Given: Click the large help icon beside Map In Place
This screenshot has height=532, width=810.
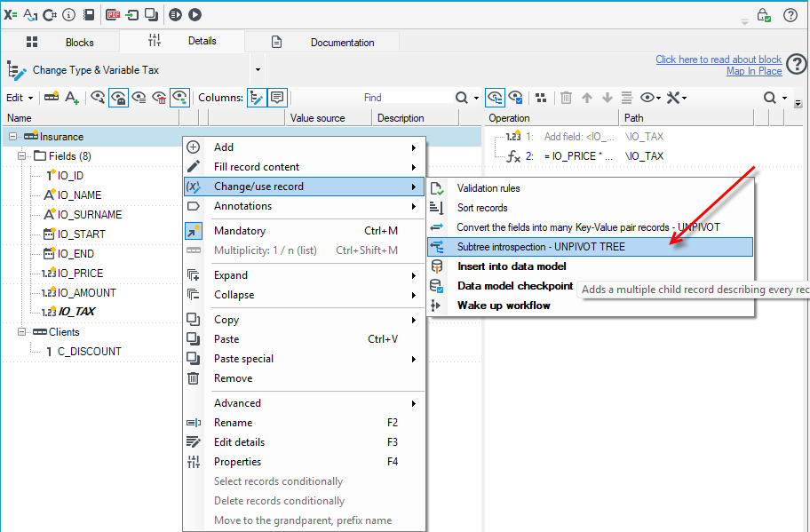Looking at the screenshot, I should (797, 64).
